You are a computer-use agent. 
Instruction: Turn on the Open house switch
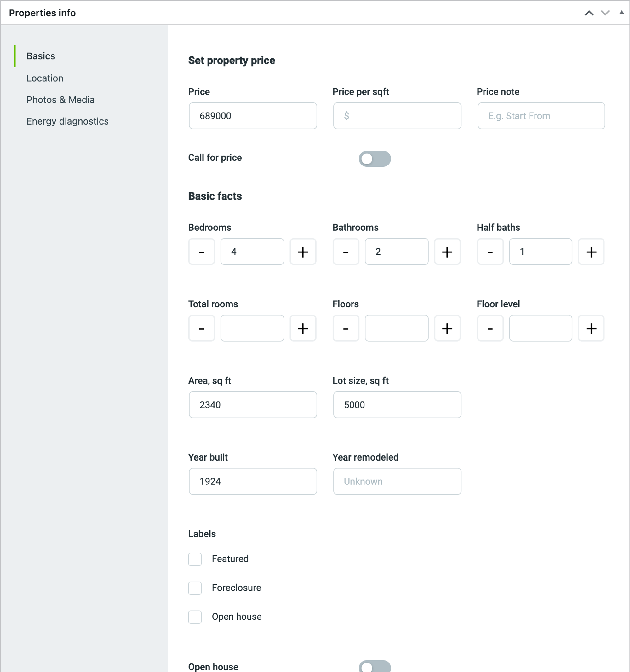point(375,666)
